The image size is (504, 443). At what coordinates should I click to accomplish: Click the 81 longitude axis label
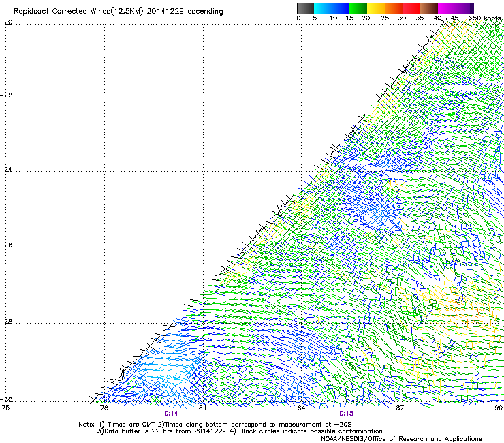click(202, 408)
